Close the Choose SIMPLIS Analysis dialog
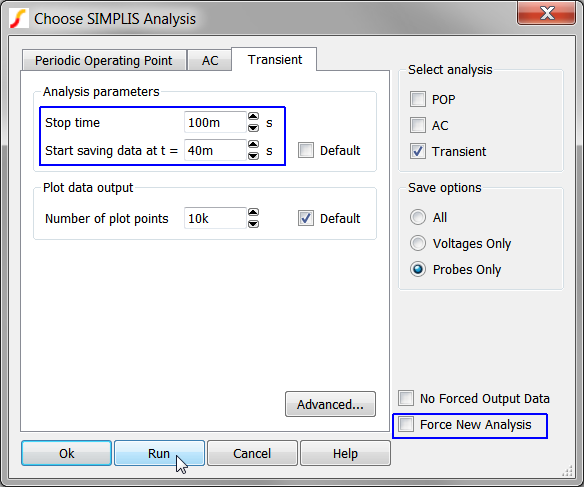Viewport: 584px width, 487px height. coord(546,13)
